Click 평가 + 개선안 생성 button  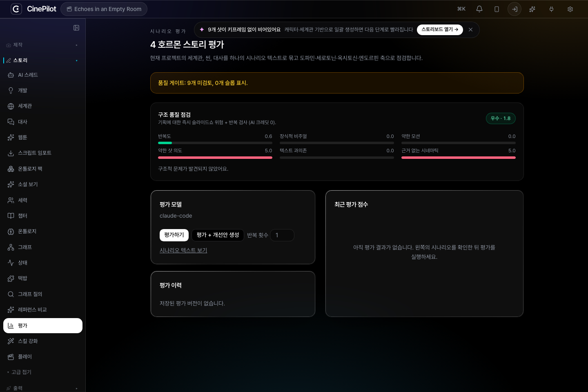pyautogui.click(x=218, y=235)
